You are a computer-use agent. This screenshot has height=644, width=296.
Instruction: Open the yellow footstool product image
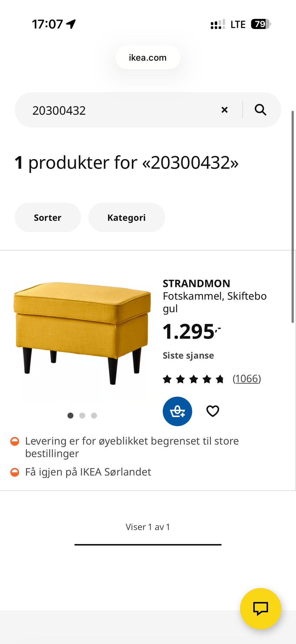tap(82, 333)
